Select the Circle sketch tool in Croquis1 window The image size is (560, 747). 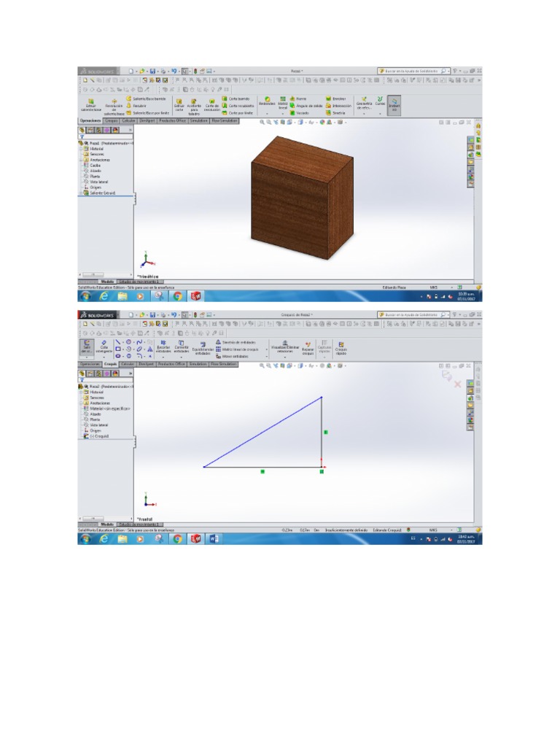pos(128,342)
